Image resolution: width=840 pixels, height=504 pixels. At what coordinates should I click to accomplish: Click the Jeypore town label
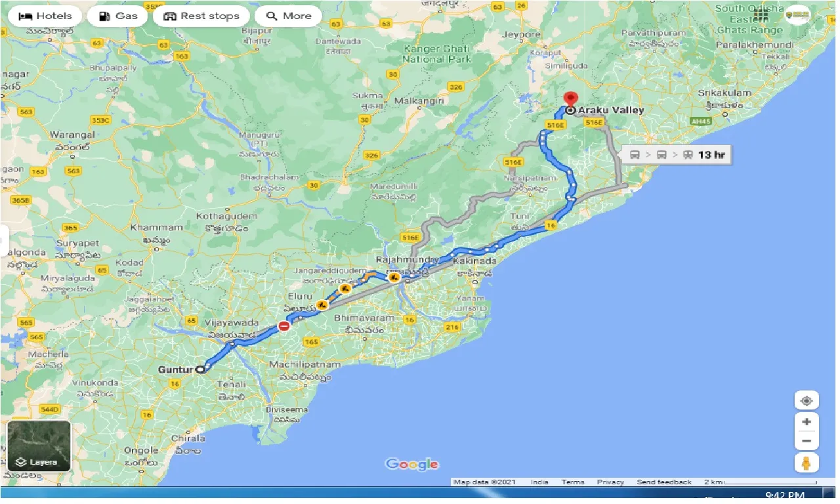click(x=521, y=35)
